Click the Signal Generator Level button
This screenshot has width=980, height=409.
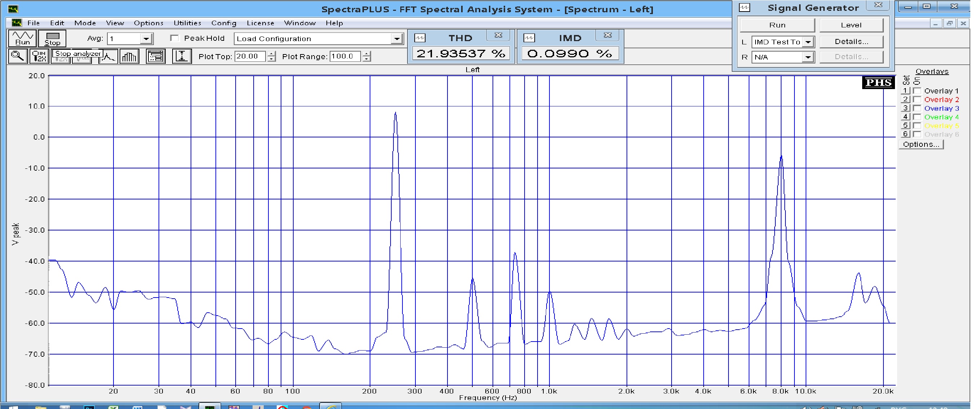[851, 25]
